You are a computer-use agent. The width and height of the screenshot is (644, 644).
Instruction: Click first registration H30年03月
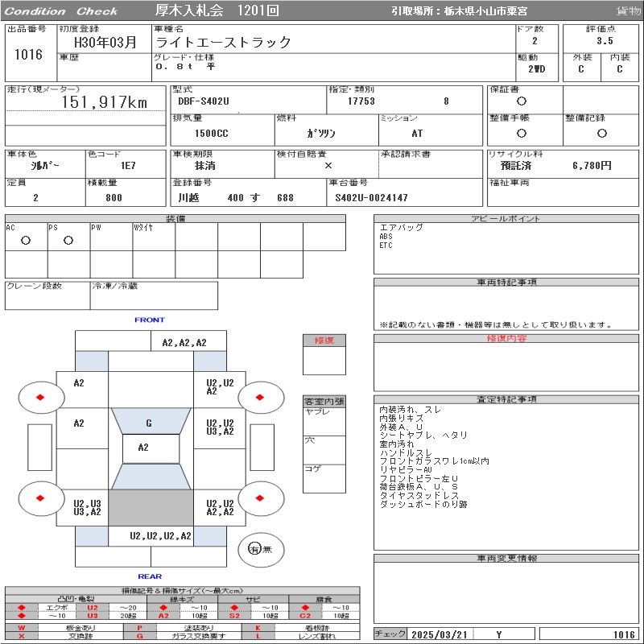105,43
